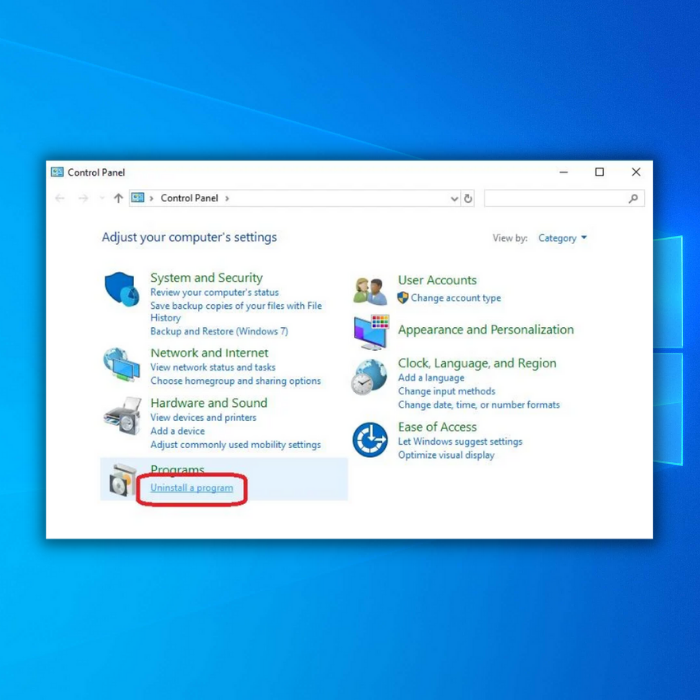Click the back navigation arrow

point(60,198)
